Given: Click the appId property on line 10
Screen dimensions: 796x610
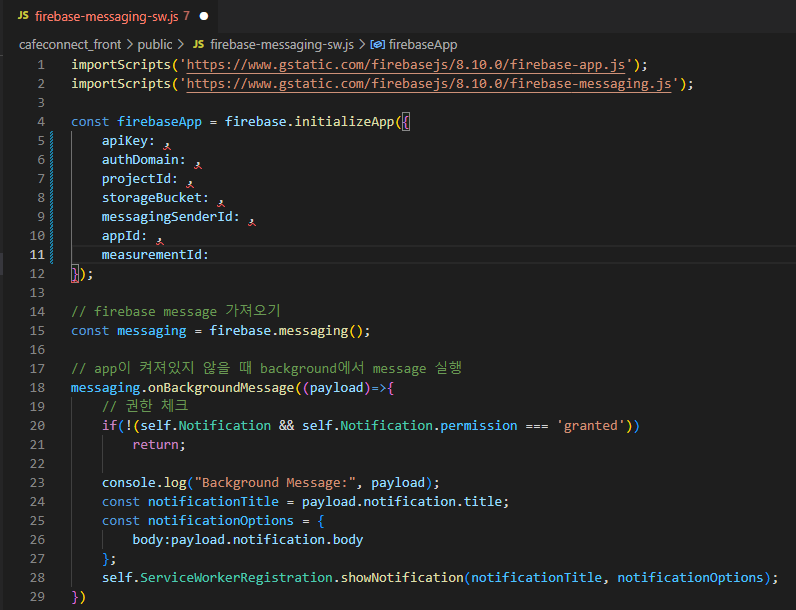Looking at the screenshot, I should pyautogui.click(x=121, y=236).
